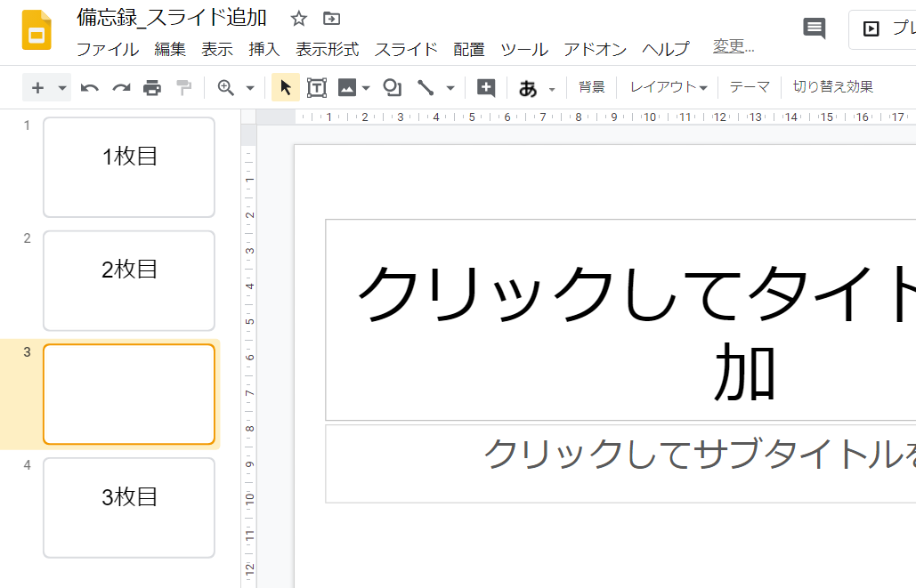Click the zoom magnifier tool
The height and width of the screenshot is (588, 916).
[225, 88]
